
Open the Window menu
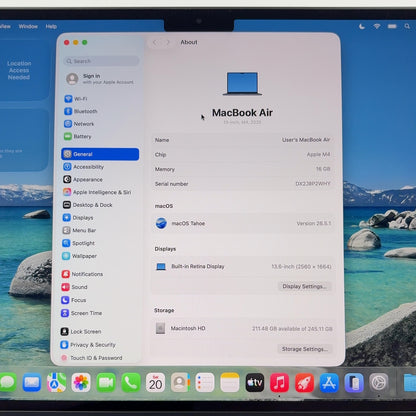pos(28,26)
